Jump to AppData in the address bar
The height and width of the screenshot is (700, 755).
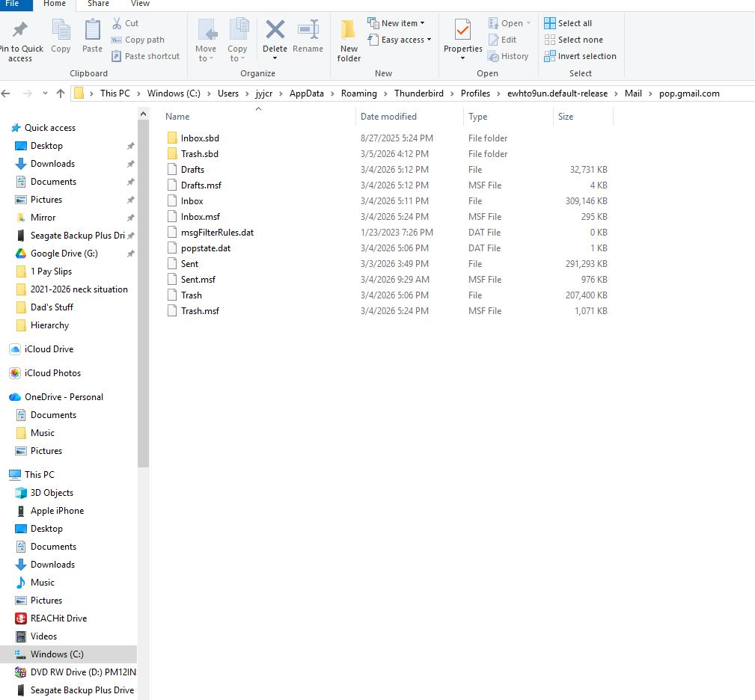pyautogui.click(x=306, y=93)
